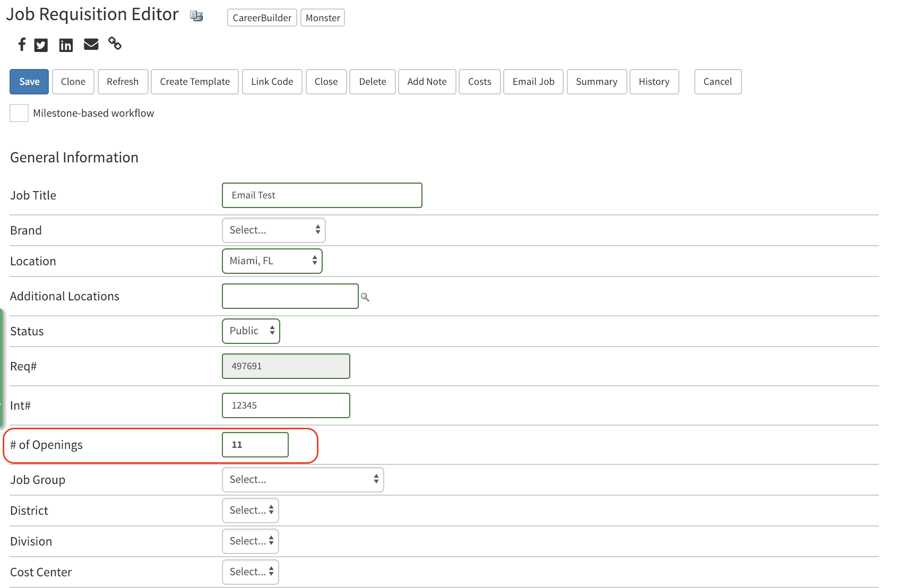Click the Email Job button
The width and height of the screenshot is (897, 588).
(x=533, y=82)
